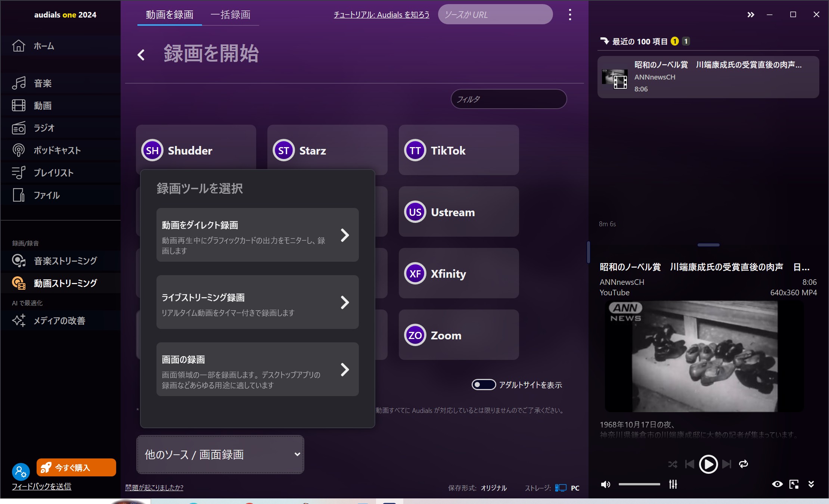This screenshot has height=504, width=829.
Task: Click the PC storage icon
Action: click(x=561, y=488)
